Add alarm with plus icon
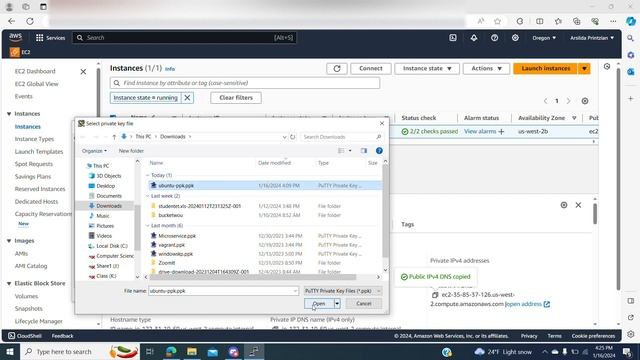This screenshot has height=360, width=640. [501, 131]
